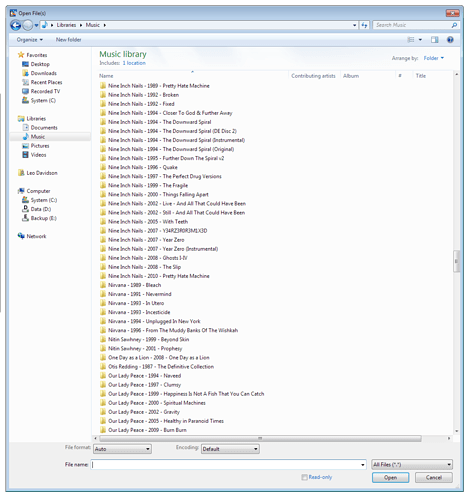Image resolution: width=470 pixels, height=500 pixels.
Task: Check the Read-only checkbox
Action: click(x=304, y=477)
